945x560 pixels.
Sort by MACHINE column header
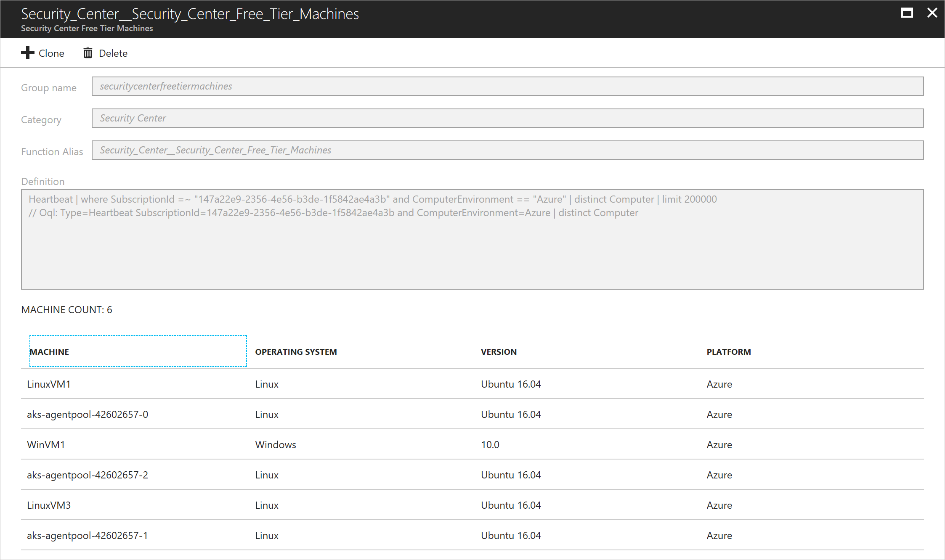coord(50,352)
